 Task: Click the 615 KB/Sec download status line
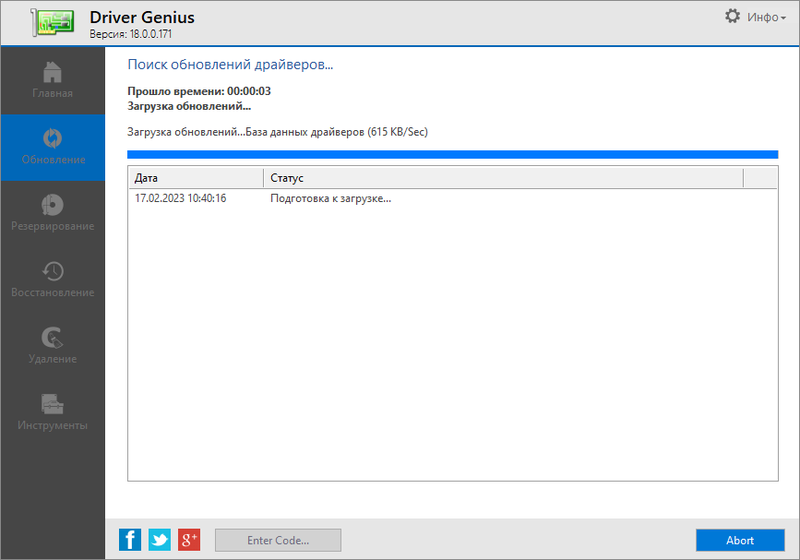[278, 132]
